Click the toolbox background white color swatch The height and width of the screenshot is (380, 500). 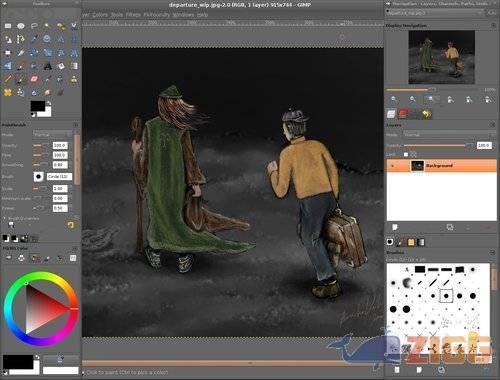(x=47, y=113)
